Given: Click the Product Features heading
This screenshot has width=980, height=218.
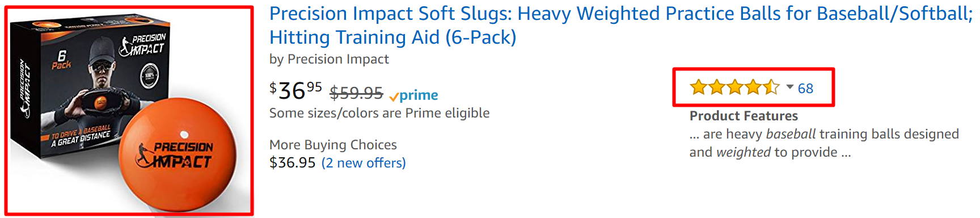Looking at the screenshot, I should click(x=744, y=116).
